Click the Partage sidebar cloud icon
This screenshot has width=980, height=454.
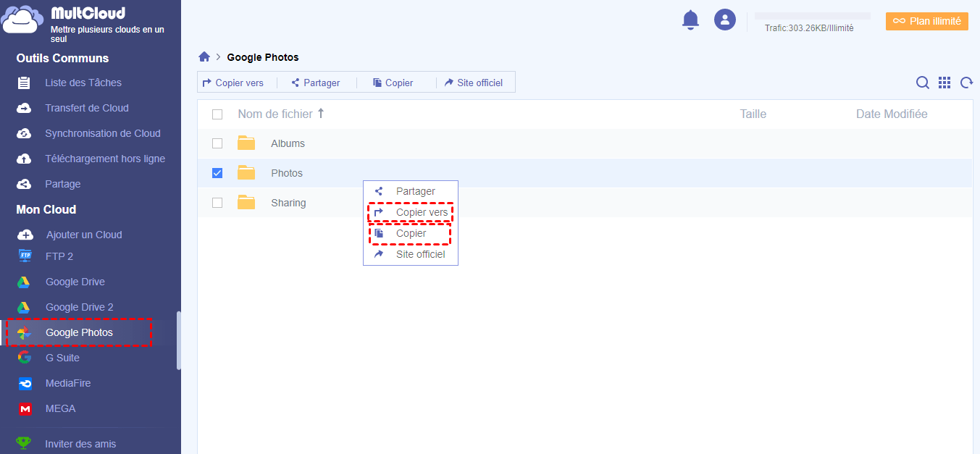coord(25,184)
